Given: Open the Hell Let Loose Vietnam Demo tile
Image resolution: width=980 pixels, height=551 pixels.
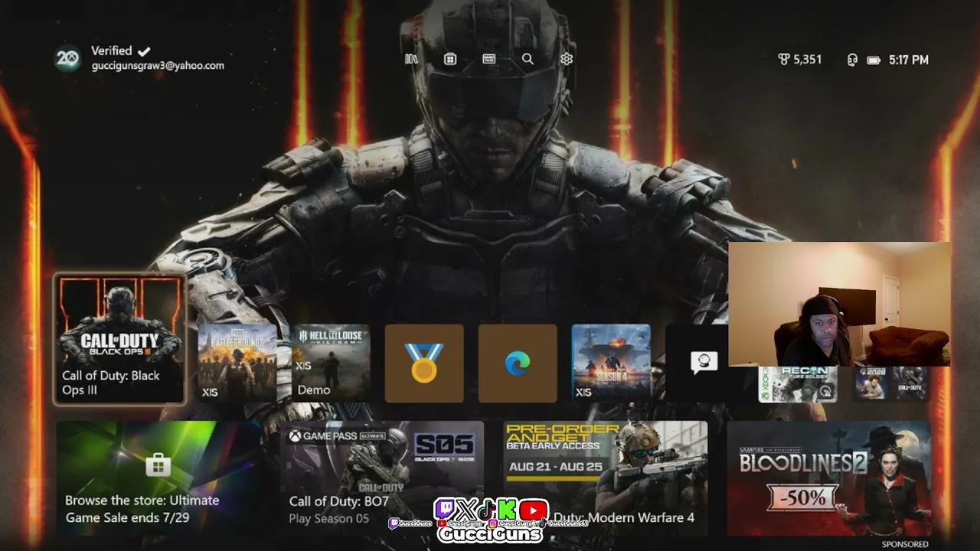Looking at the screenshot, I should click(x=331, y=363).
